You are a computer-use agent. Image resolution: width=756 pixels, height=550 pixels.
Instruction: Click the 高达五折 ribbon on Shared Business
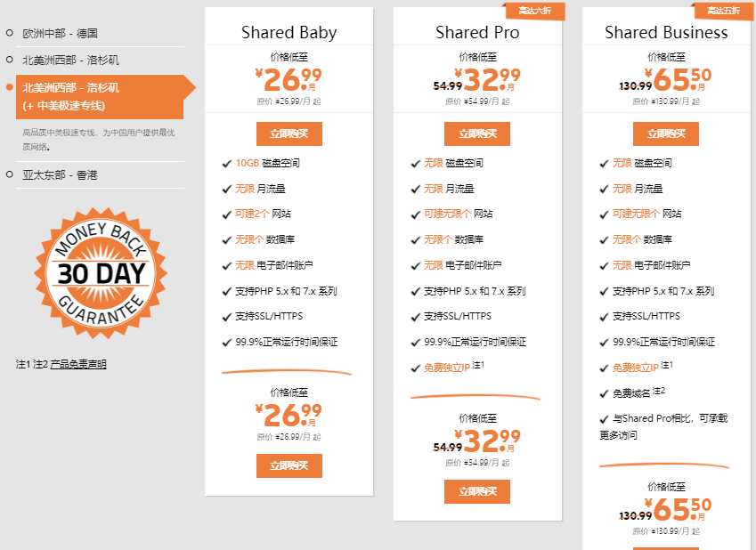point(722,11)
